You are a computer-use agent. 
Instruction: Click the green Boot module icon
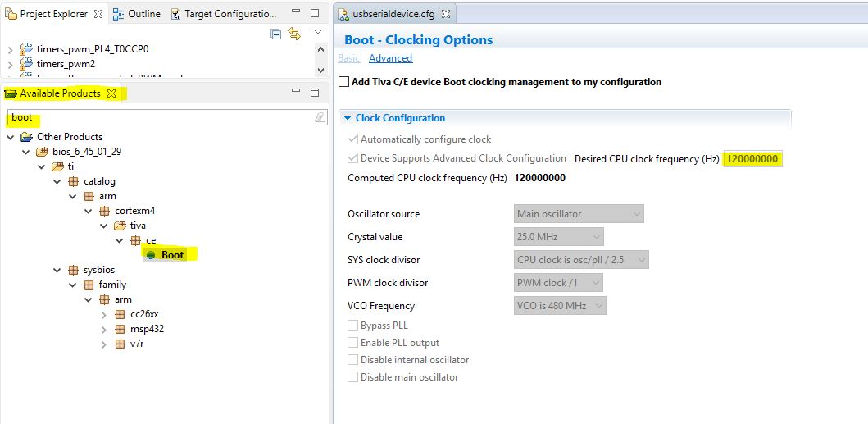pyautogui.click(x=151, y=255)
